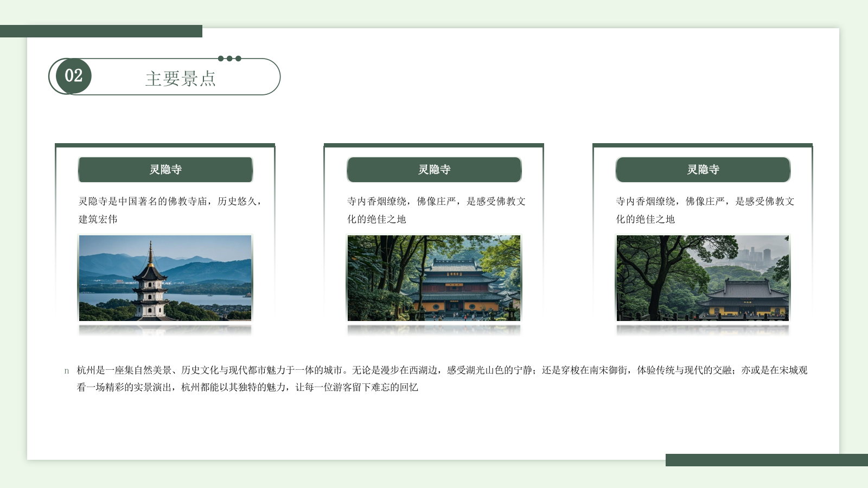This screenshot has height=488, width=868.
Task: Click the middle "灵隐寺" header button
Action: pyautogui.click(x=434, y=169)
